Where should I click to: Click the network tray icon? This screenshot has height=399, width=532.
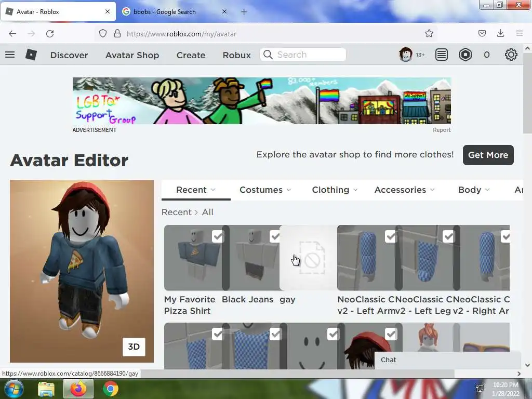coord(480,389)
